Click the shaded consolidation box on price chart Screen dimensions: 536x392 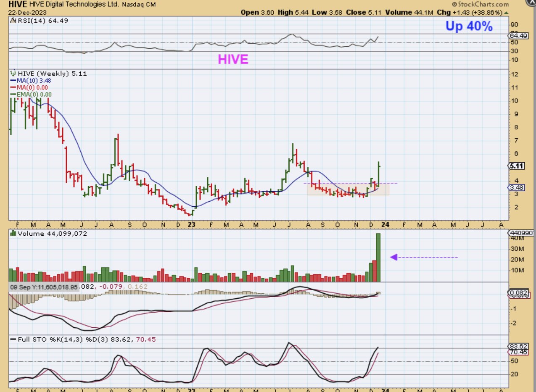pos(348,190)
